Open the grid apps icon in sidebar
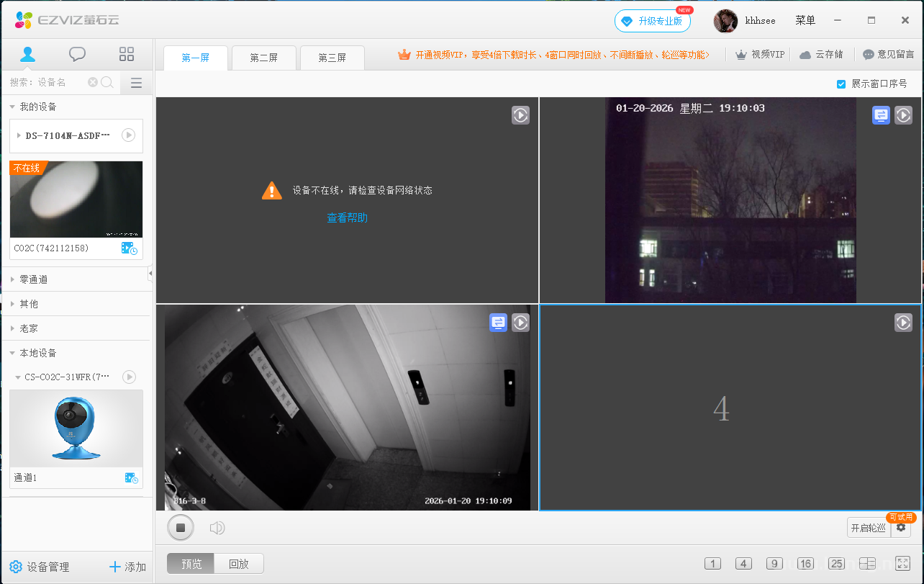Image resolution: width=924 pixels, height=584 pixels. [x=127, y=54]
